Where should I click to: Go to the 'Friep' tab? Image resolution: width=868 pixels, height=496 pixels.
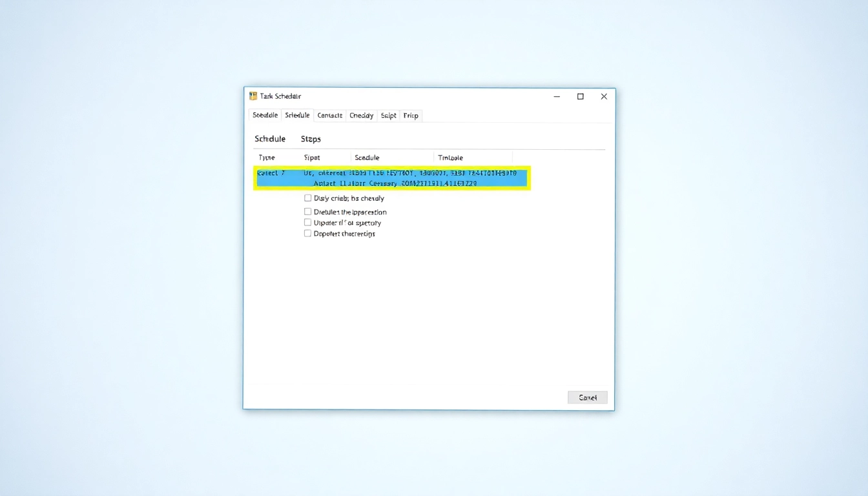(x=411, y=116)
